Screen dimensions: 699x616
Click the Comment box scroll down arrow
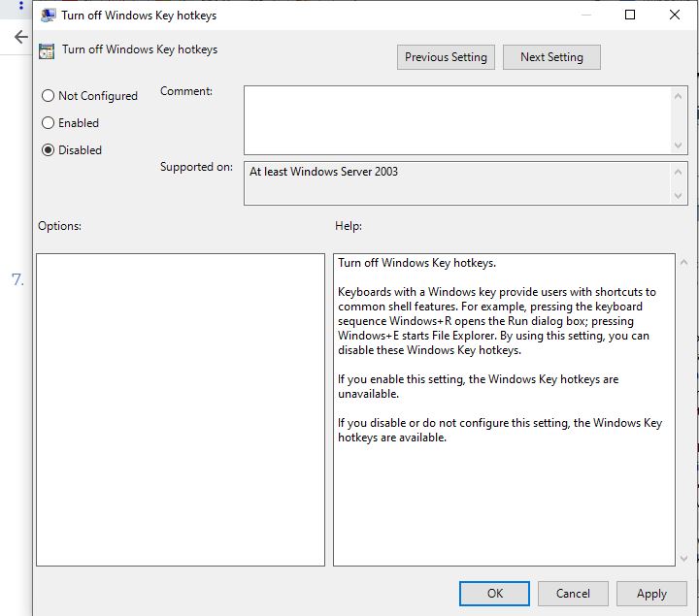(678, 146)
